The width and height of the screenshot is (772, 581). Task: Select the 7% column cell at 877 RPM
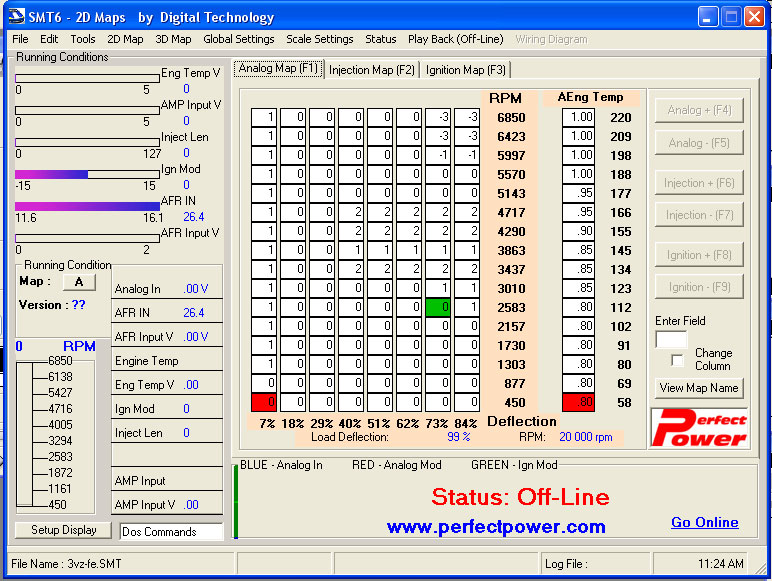pos(264,383)
